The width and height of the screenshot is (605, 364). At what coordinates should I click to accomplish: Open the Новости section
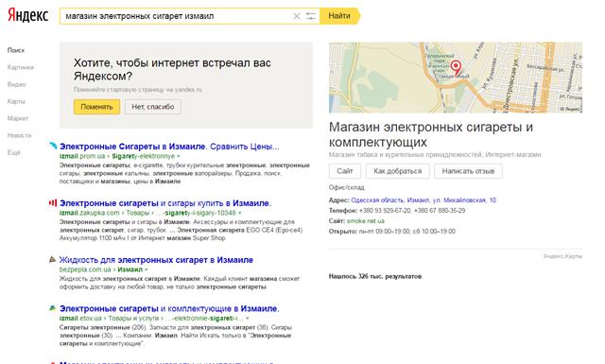click(x=19, y=135)
